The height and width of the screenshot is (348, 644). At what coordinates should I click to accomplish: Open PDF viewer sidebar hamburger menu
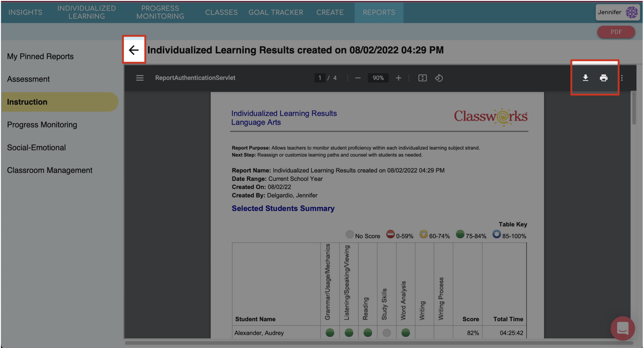click(x=140, y=78)
